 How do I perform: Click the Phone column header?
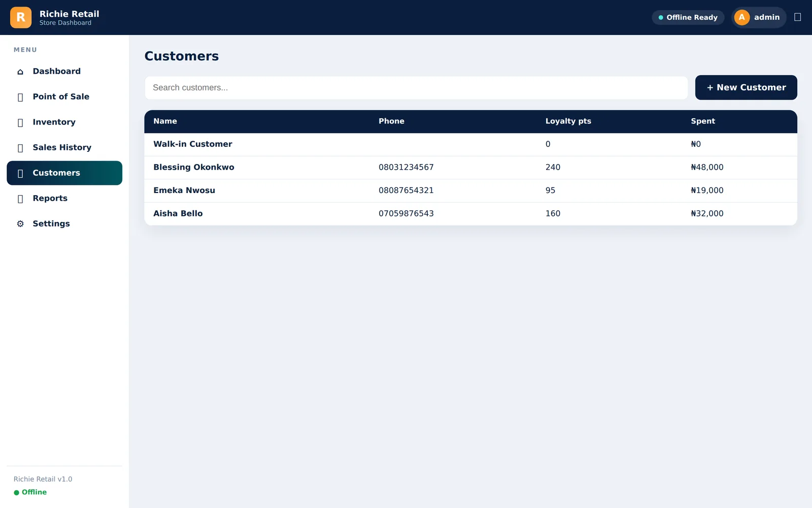click(x=391, y=121)
